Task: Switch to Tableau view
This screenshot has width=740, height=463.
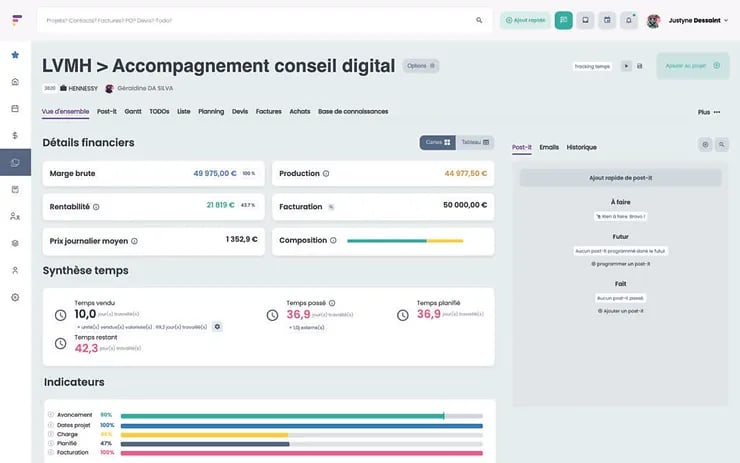Action: [475, 142]
